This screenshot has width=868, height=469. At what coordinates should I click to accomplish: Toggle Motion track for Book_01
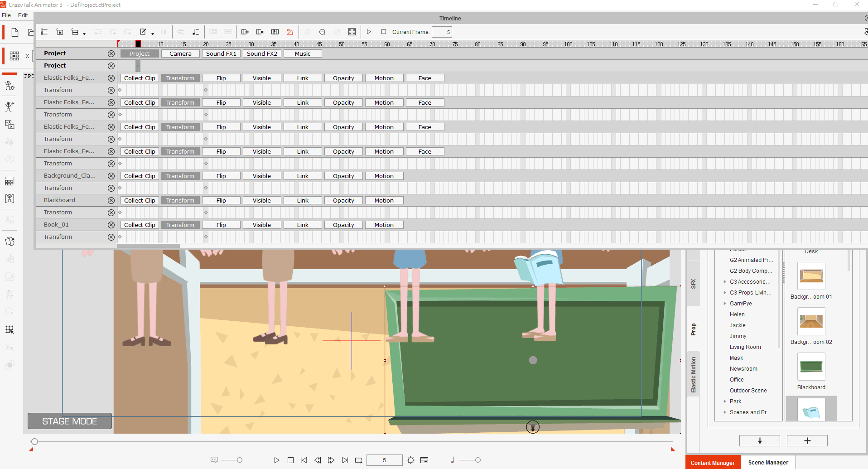click(384, 225)
